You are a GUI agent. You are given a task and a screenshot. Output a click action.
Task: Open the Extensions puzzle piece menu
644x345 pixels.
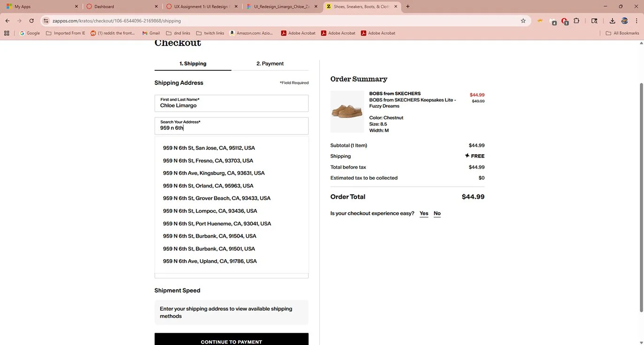[x=576, y=21]
